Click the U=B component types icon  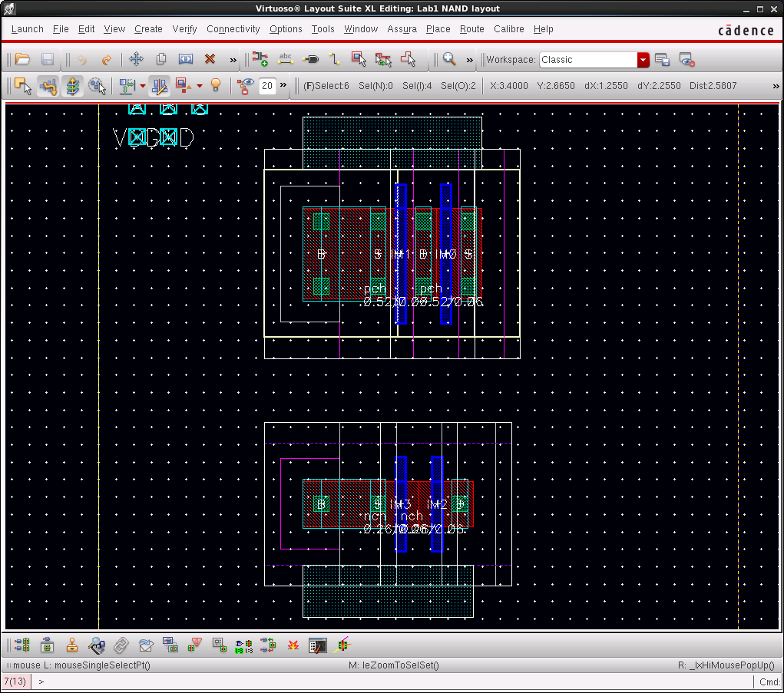(x=244, y=646)
